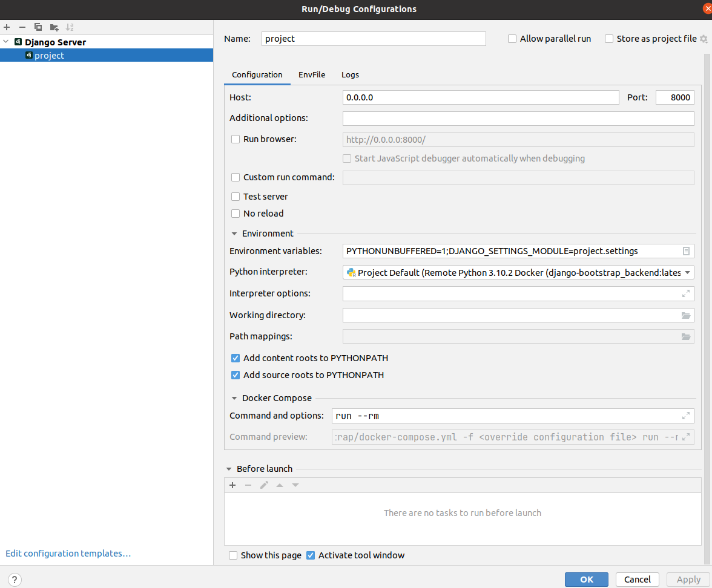Screen dimensions: 712x588
Task: Move Before launch task down
Action: [x=295, y=485]
